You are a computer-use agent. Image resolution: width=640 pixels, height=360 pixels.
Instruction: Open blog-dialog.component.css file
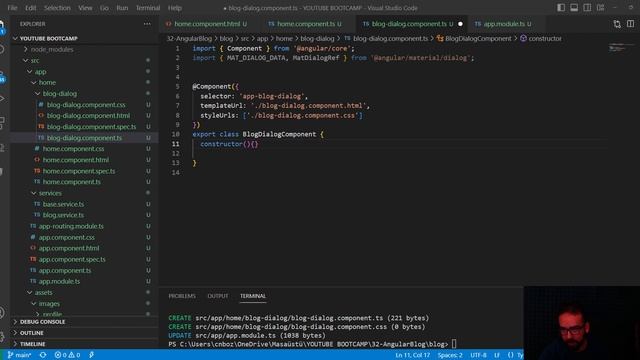pyautogui.click(x=86, y=104)
